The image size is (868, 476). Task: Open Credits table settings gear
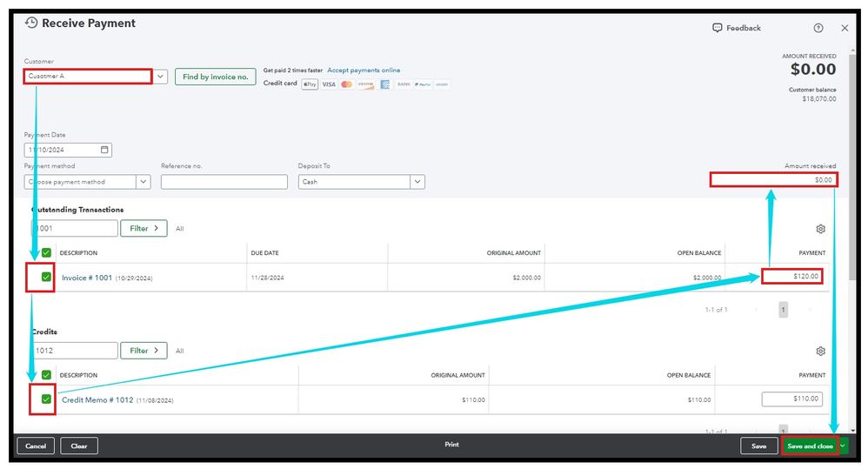click(820, 352)
